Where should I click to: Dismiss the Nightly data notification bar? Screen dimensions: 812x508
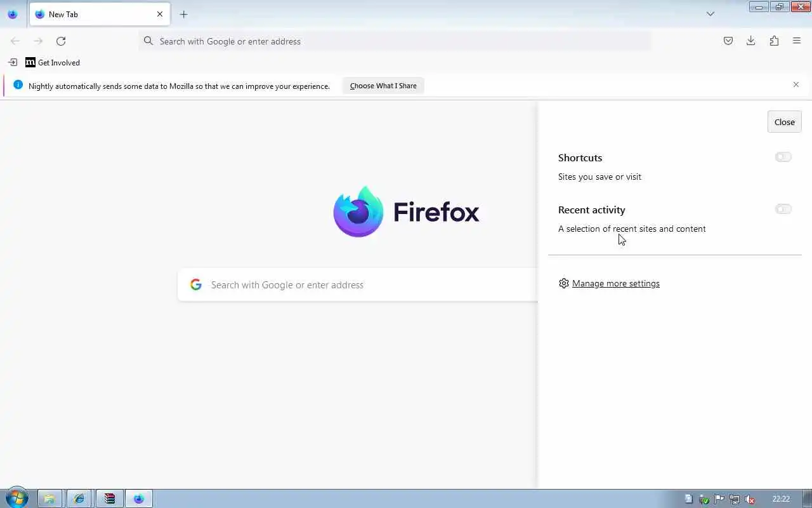(796, 84)
